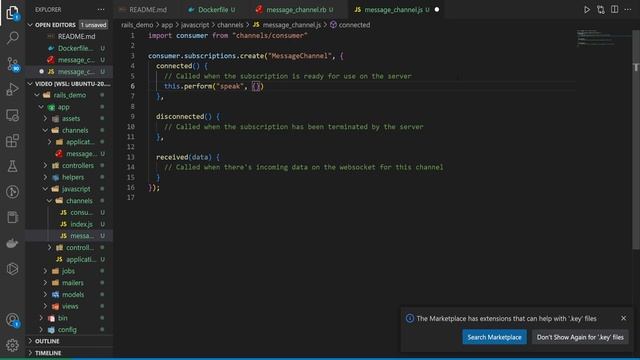Place cursor on "disconnected()" code line

pos(188,117)
